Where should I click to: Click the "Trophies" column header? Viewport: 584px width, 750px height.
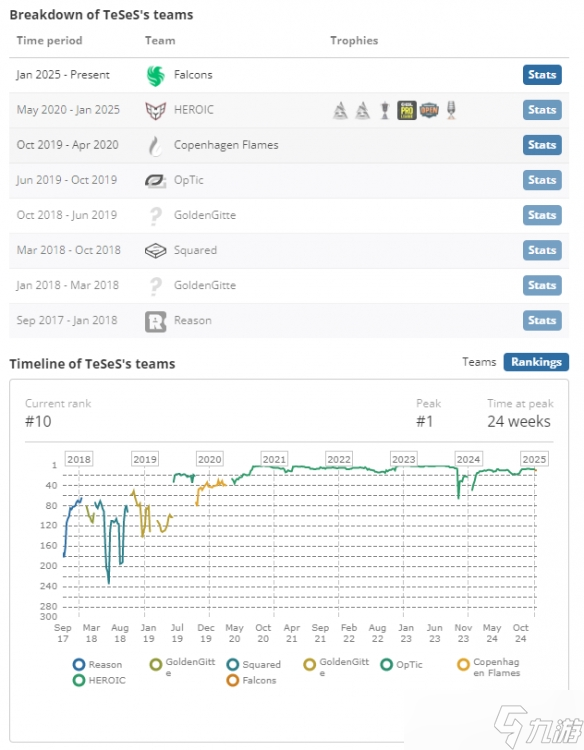(x=354, y=41)
